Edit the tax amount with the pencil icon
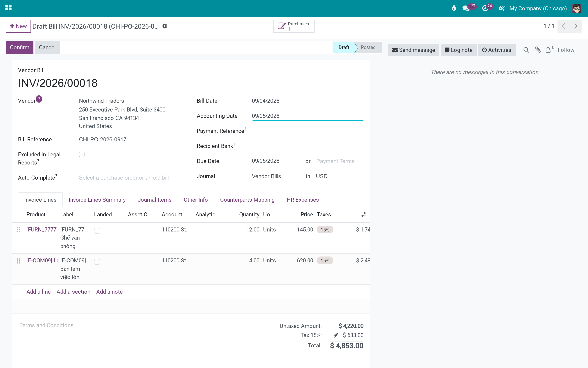The image size is (588, 368). 336,335
